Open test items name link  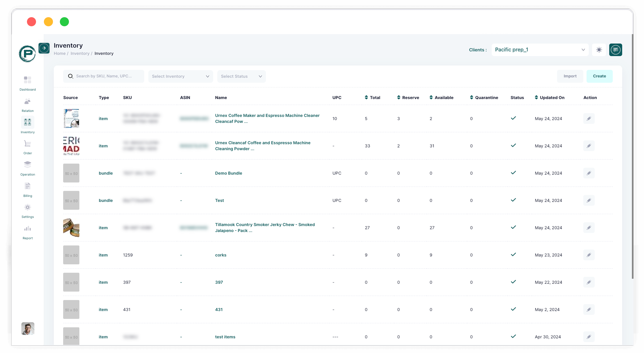(225, 337)
